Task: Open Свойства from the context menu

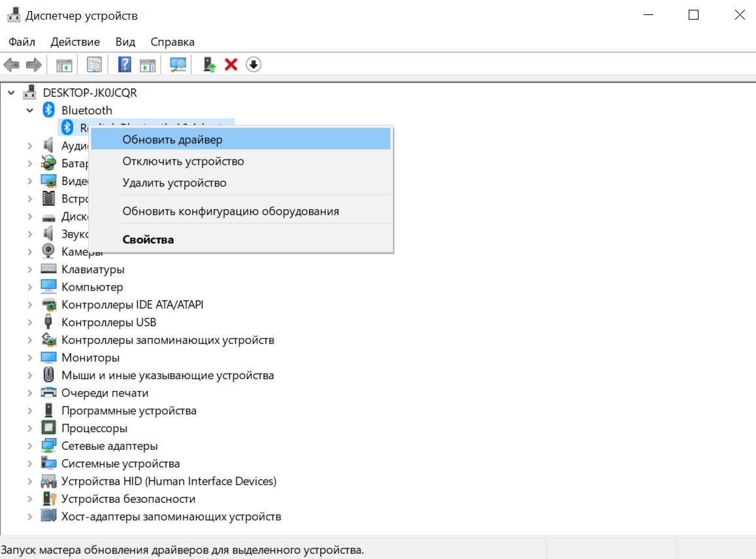Action: pos(240,239)
